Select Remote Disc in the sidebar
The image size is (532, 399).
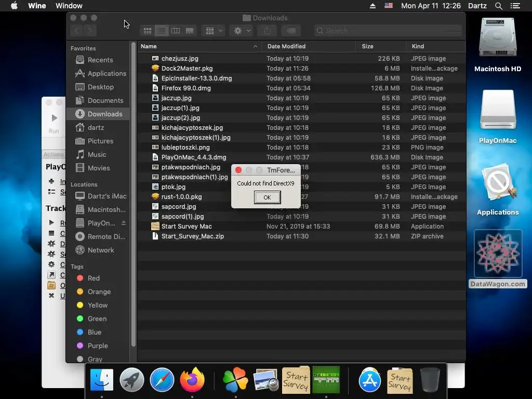98,236
